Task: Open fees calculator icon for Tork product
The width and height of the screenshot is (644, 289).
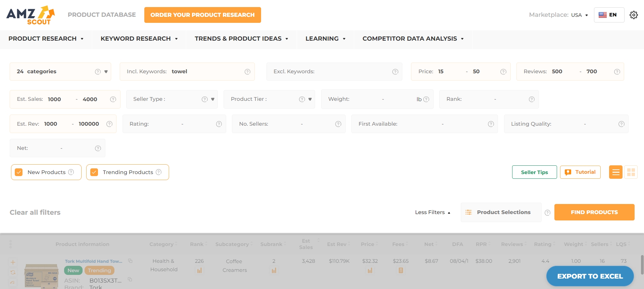Action: tap(401, 271)
